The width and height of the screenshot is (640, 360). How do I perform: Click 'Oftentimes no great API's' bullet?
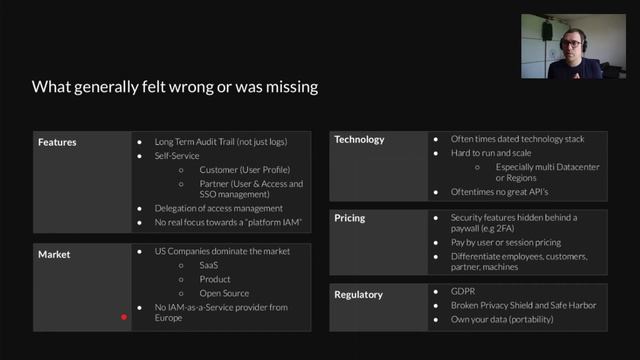coord(499,191)
